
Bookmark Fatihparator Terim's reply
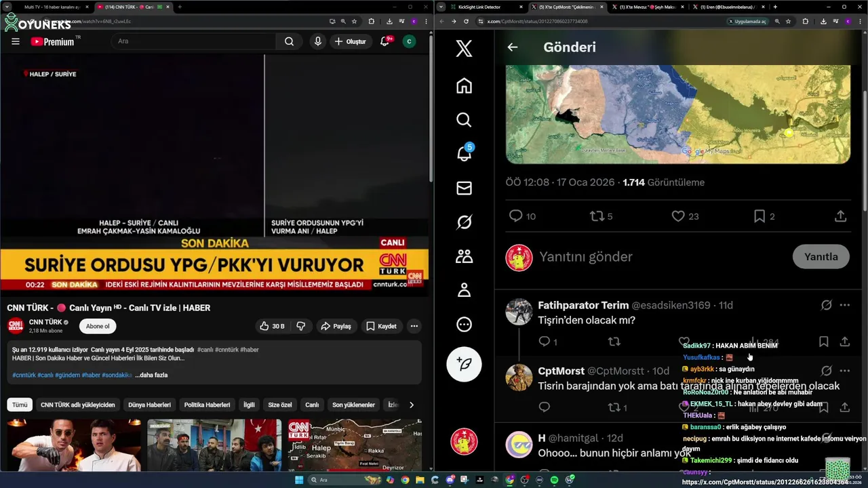tap(823, 342)
